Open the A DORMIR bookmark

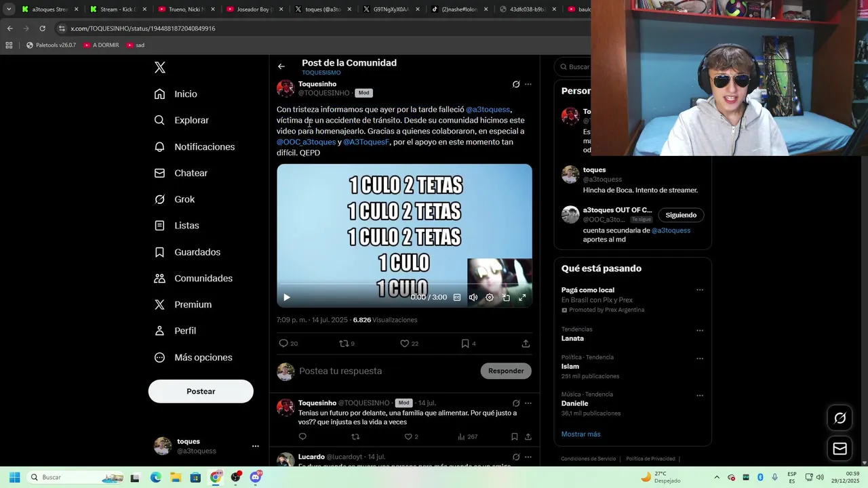[101, 45]
